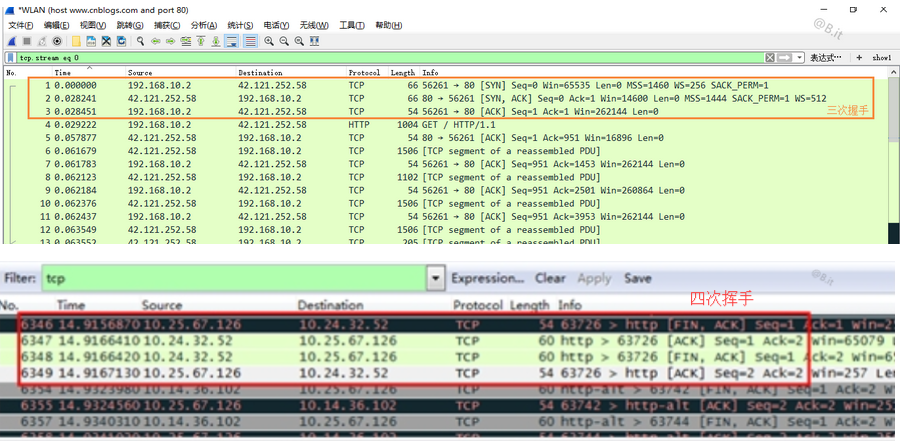Toggle packet list colorization
902x441 pixels.
pyautogui.click(x=249, y=41)
